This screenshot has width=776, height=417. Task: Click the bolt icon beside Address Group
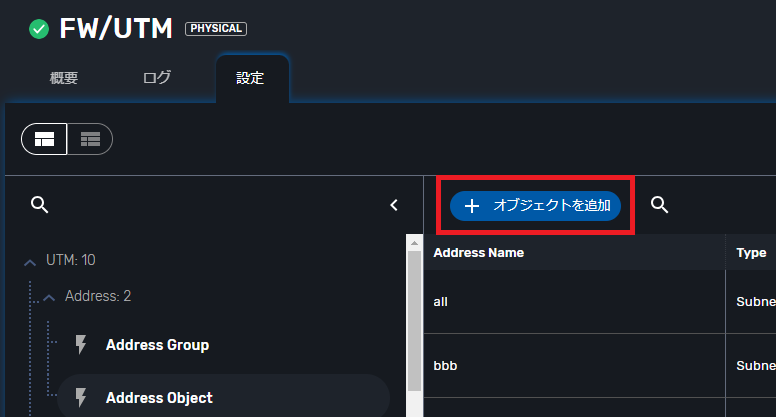[82, 345]
